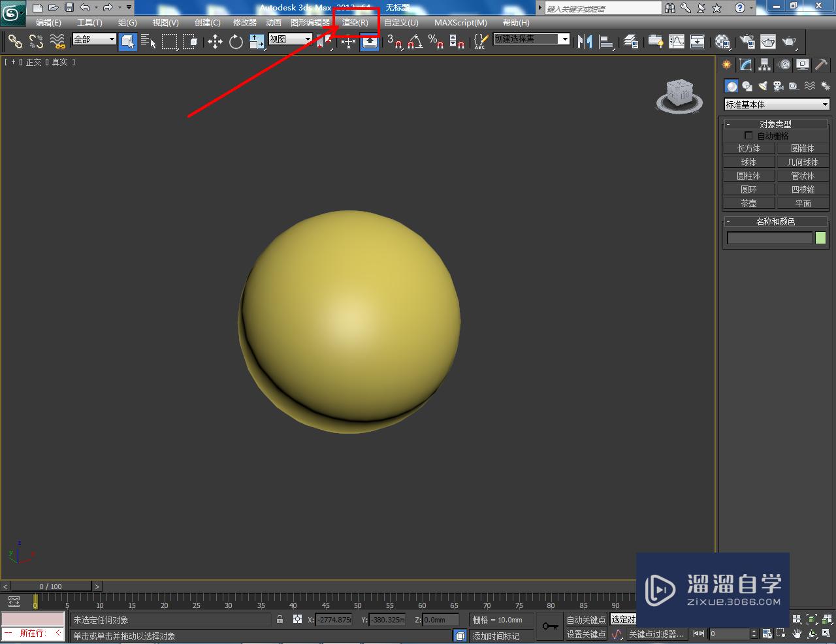This screenshot has height=644, width=836.
Task: Open the Display panel tab
Action: (803, 65)
